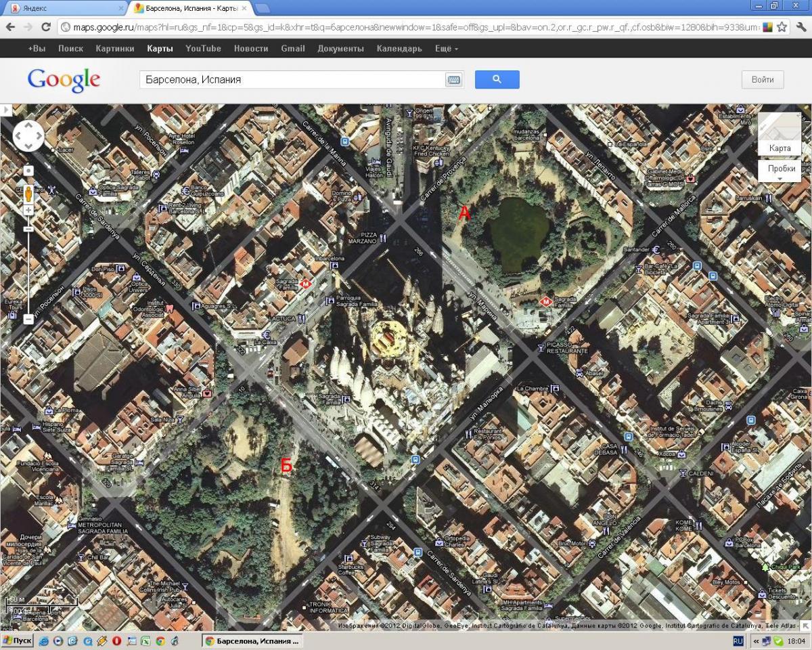Open YouTube from the Google bar
812x650 pixels.
(203, 49)
